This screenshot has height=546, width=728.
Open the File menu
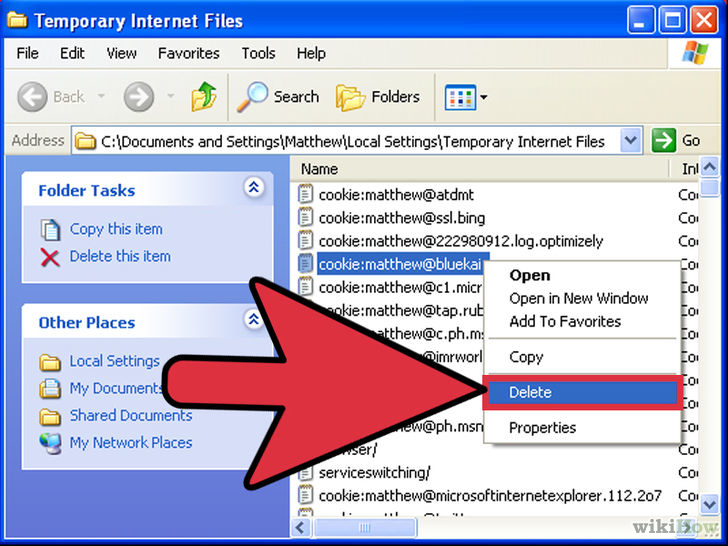tap(27, 53)
